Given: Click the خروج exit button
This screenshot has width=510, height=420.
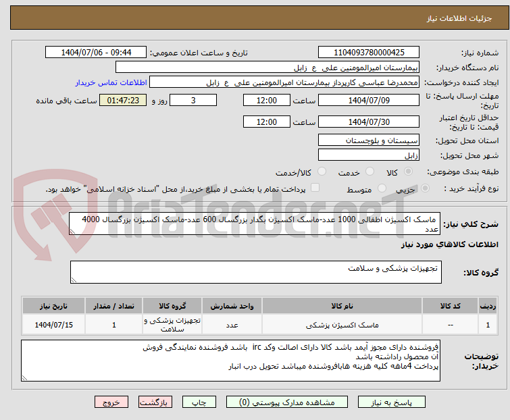Looking at the screenshot, I should tap(111, 402).
